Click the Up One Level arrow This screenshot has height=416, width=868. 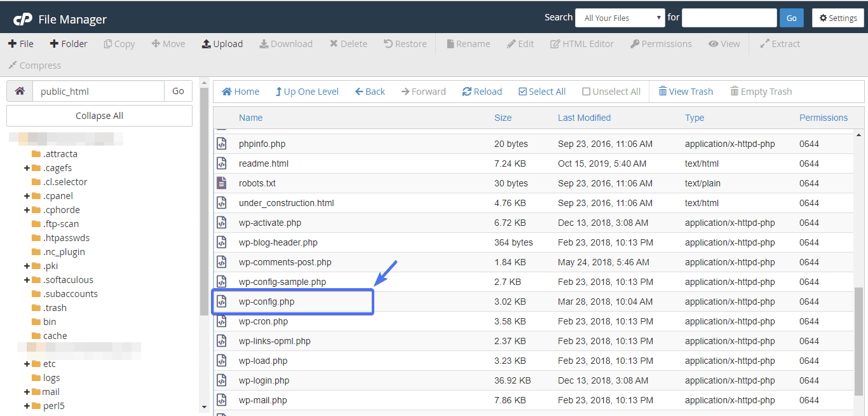[x=278, y=92]
